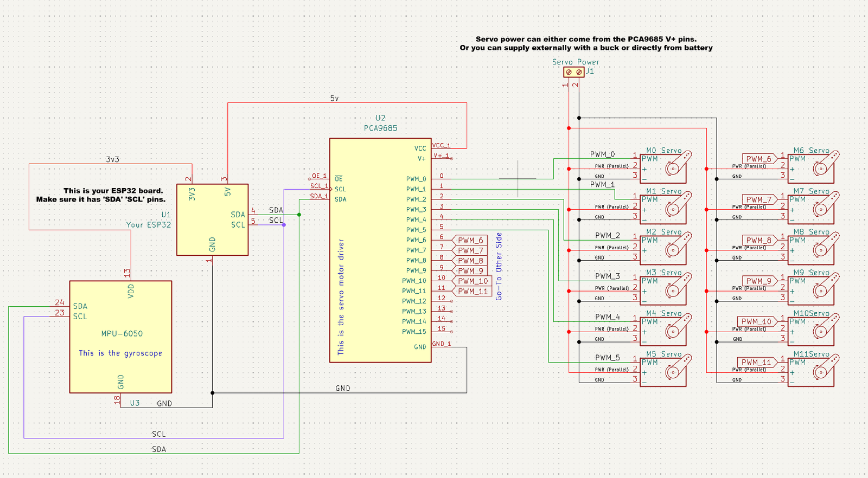
Task: Pick the M3 Servo motor symbol
Action: coord(666,289)
